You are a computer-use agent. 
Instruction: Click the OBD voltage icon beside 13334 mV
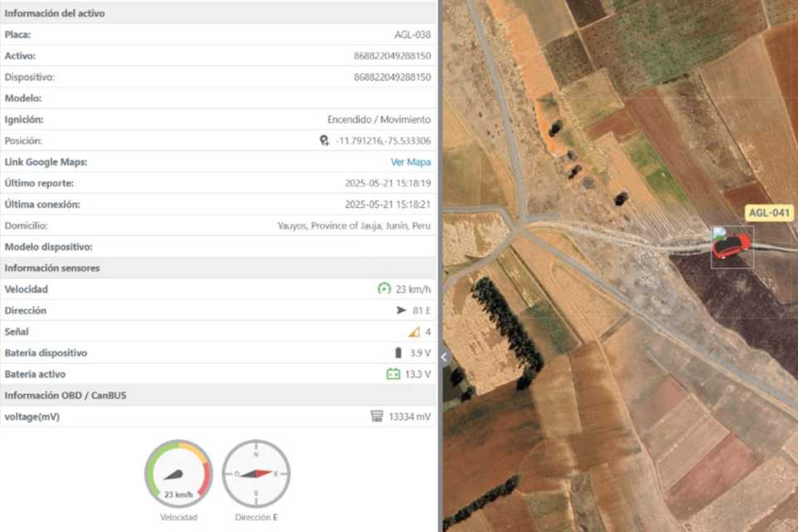377,416
